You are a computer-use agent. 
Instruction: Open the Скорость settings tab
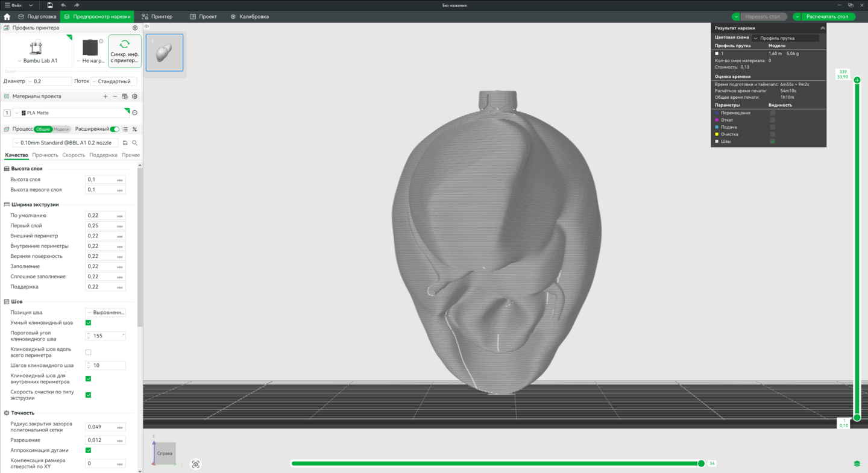[74, 155]
